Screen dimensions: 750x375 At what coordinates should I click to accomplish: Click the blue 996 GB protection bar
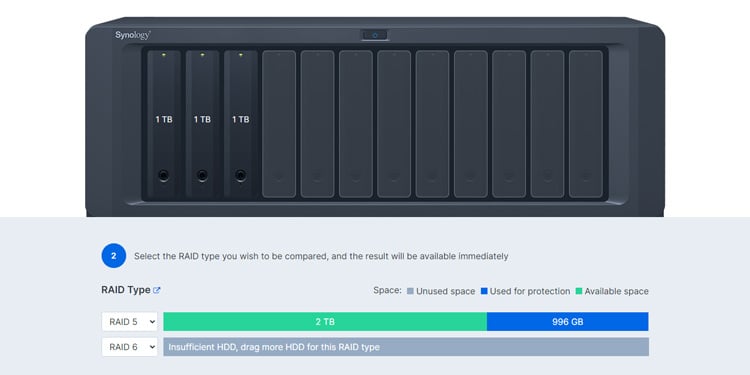tap(568, 322)
